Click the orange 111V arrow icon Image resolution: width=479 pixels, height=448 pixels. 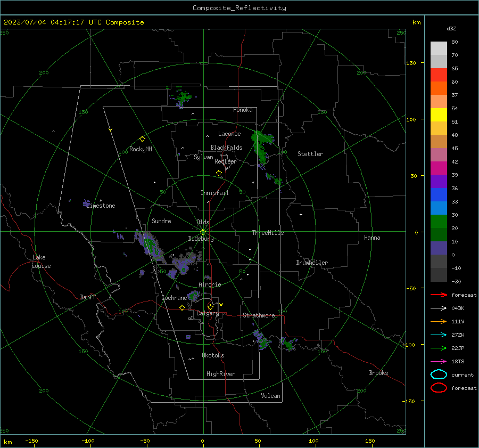pos(439,321)
